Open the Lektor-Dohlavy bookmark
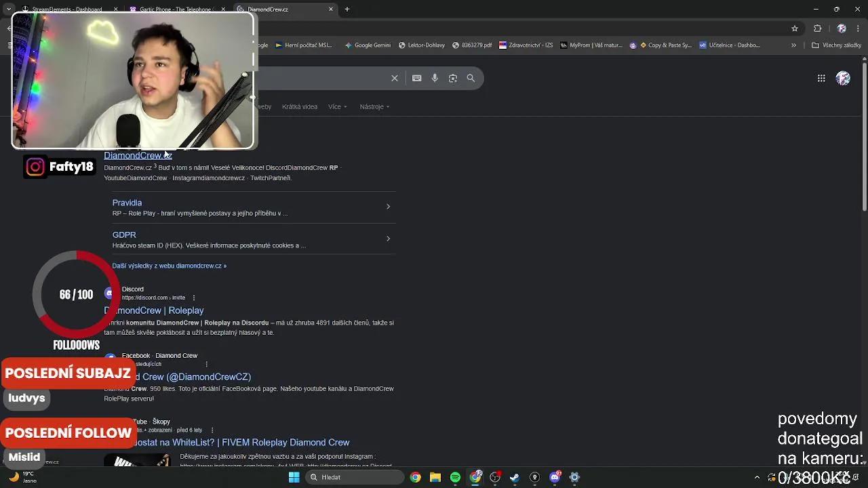 [x=422, y=45]
